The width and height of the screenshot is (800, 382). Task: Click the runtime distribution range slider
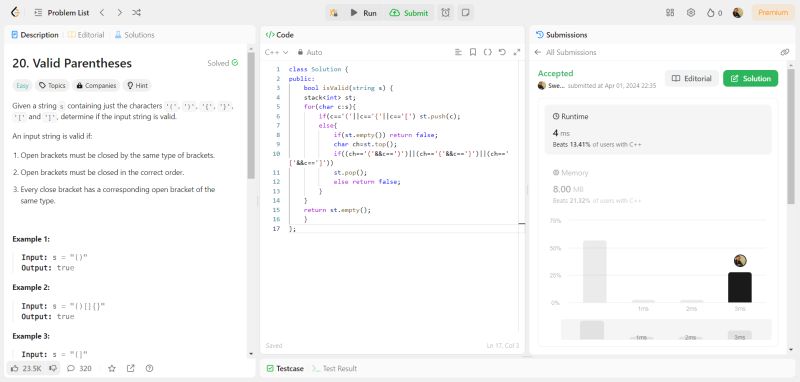click(x=666, y=329)
